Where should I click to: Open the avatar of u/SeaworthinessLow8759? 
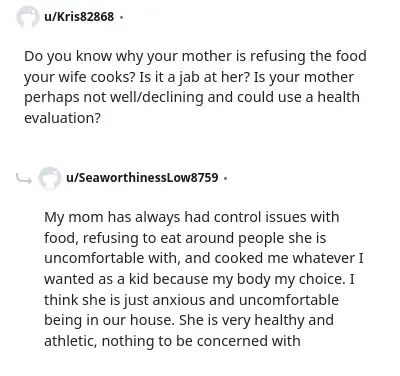coord(50,178)
